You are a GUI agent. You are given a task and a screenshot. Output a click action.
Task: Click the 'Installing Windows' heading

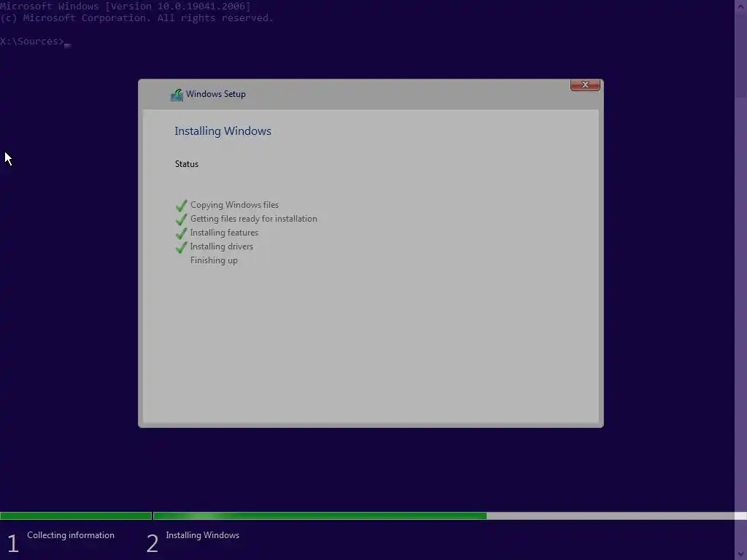223,131
